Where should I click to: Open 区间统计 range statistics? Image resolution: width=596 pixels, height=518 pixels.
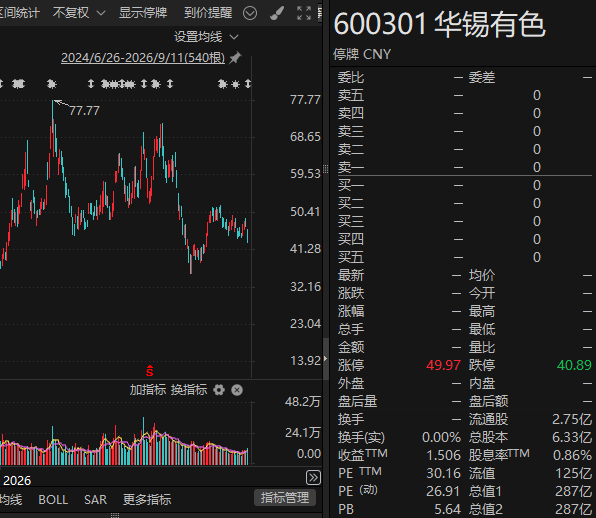click(19, 13)
